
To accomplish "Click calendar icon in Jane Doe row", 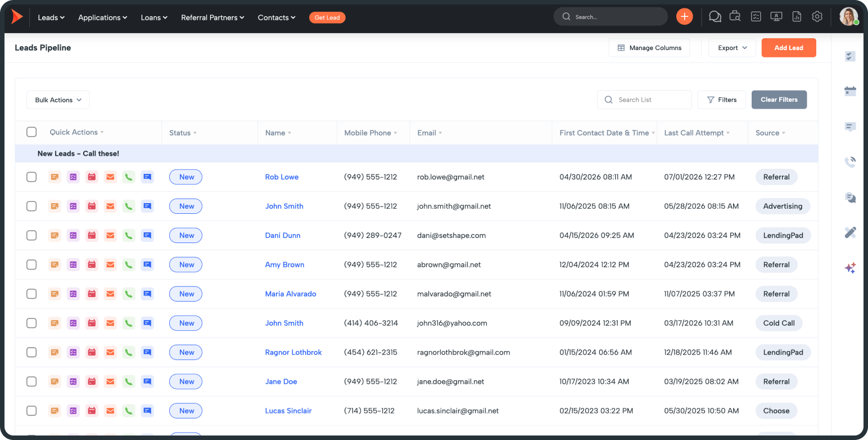I will 92,381.
